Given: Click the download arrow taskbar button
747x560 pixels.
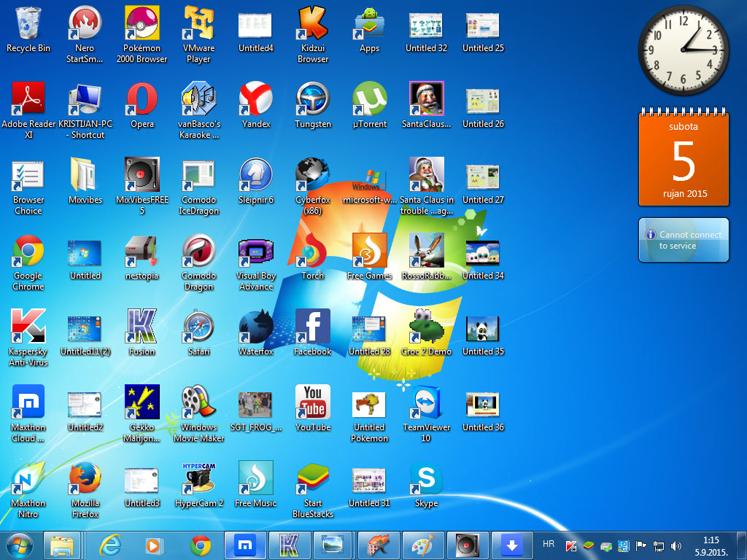Looking at the screenshot, I should (x=512, y=545).
